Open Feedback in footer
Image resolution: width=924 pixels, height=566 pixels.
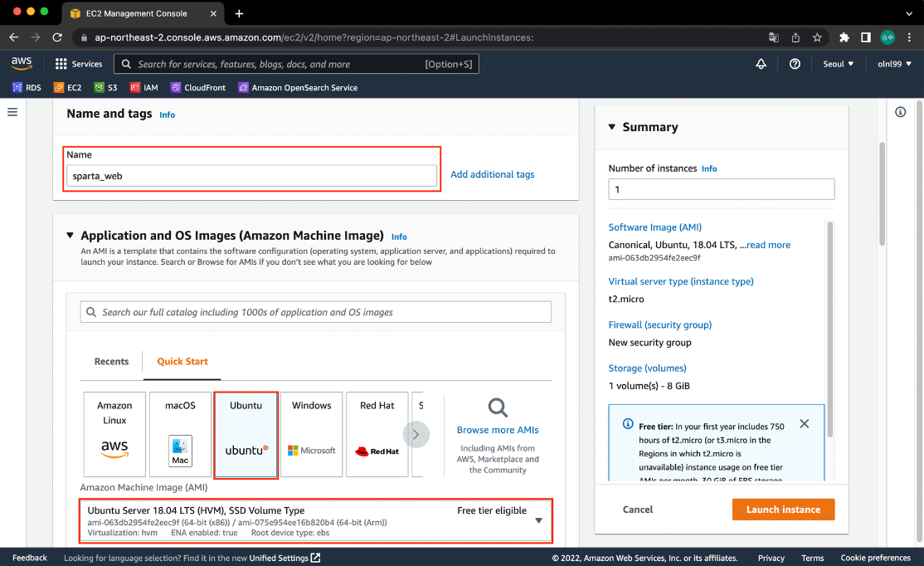30,558
